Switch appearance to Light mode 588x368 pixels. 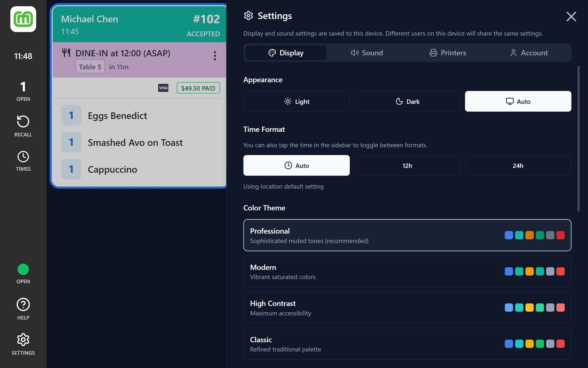click(296, 101)
